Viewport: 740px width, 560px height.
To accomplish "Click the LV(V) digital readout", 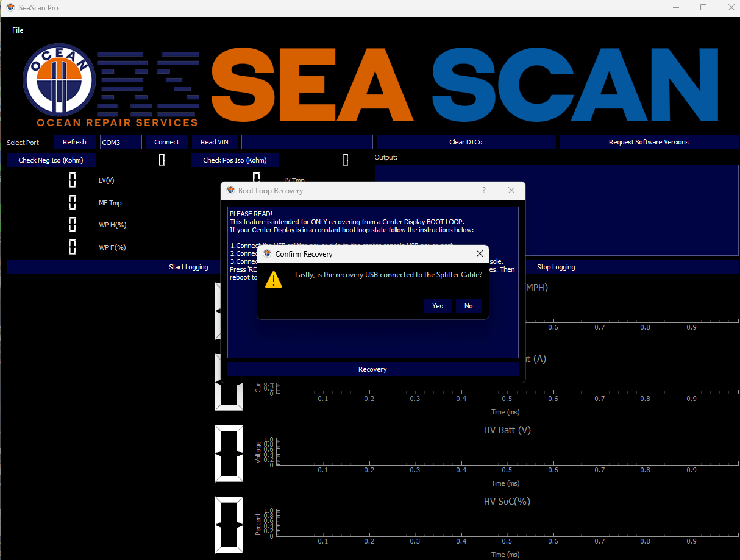I will pyautogui.click(x=72, y=180).
